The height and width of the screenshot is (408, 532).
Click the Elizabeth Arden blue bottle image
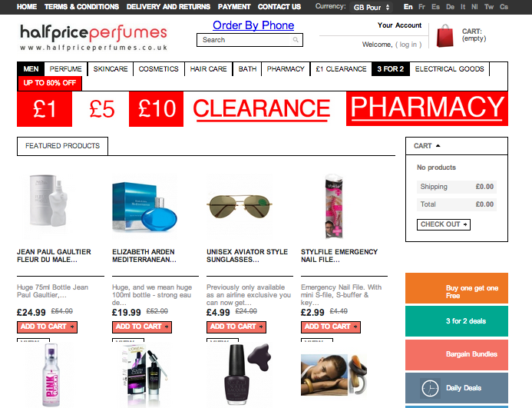tap(144, 206)
